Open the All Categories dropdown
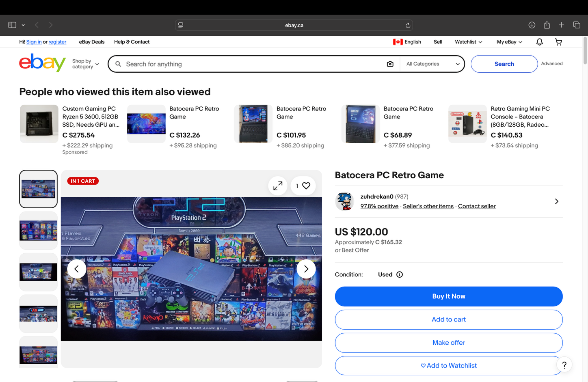Viewport: 588px width, 382px height. click(x=432, y=64)
